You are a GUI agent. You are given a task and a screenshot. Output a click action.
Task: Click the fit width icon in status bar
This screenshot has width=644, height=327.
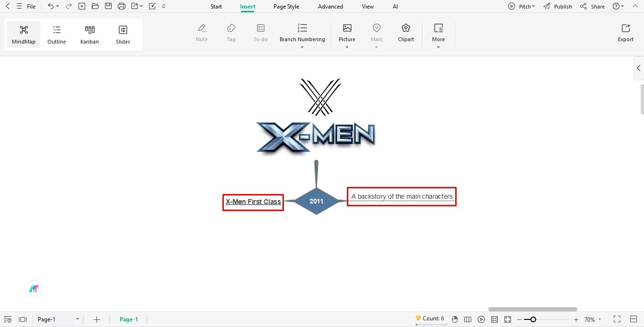[634, 319]
